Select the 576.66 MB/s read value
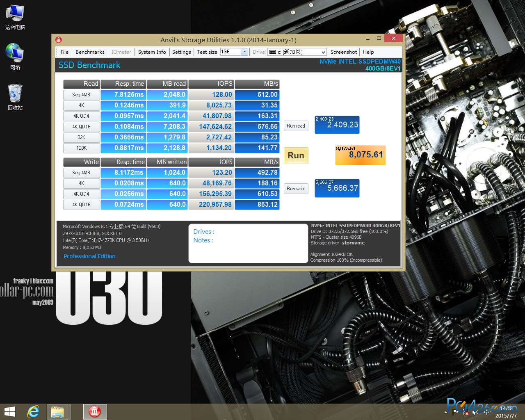525x420 pixels. coord(257,127)
